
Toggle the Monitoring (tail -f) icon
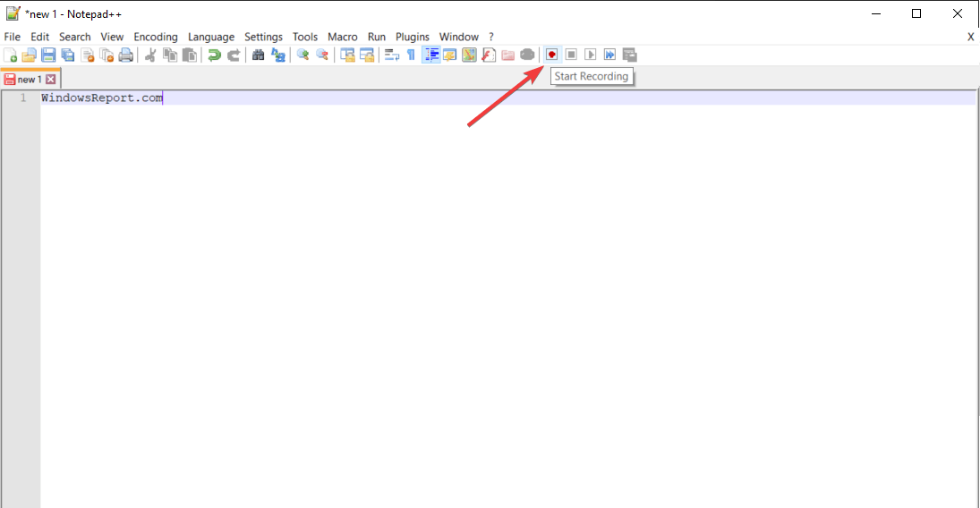coord(527,55)
